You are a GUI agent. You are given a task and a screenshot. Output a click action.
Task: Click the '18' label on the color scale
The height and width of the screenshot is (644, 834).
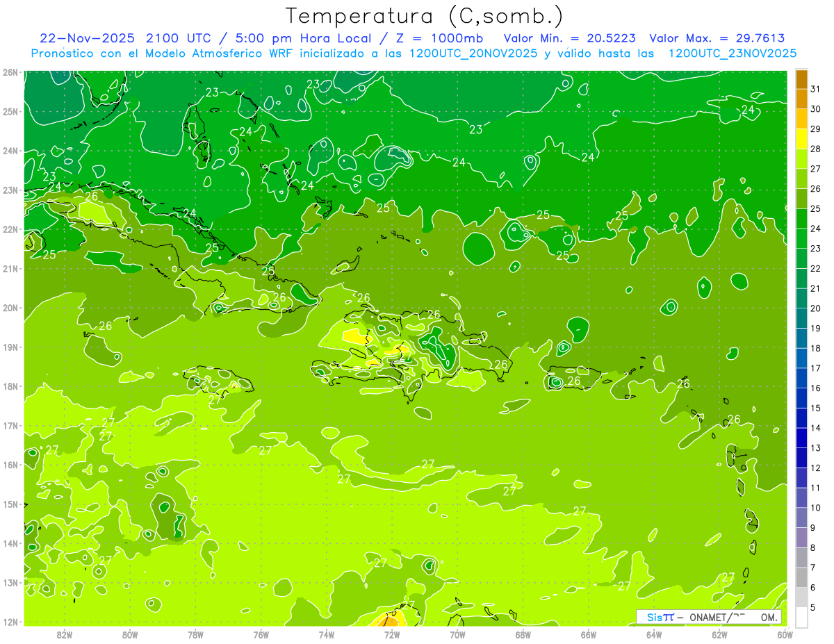[815, 348]
